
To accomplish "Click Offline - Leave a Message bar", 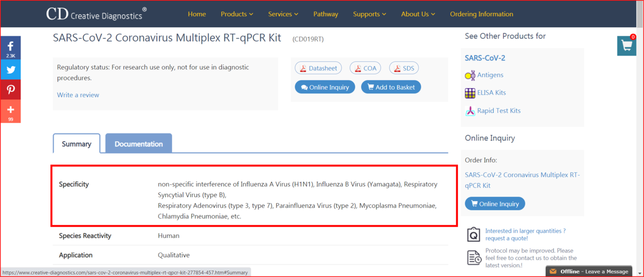I will click(590, 271).
